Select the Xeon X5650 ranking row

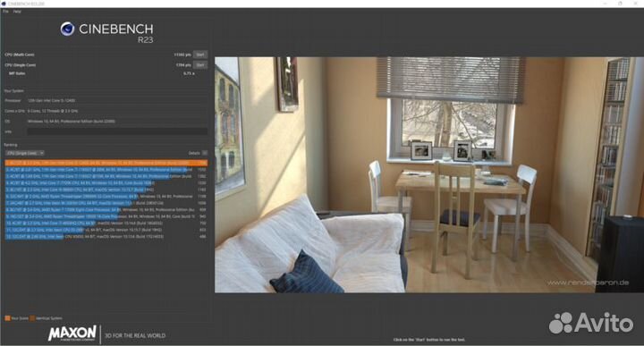106,236
